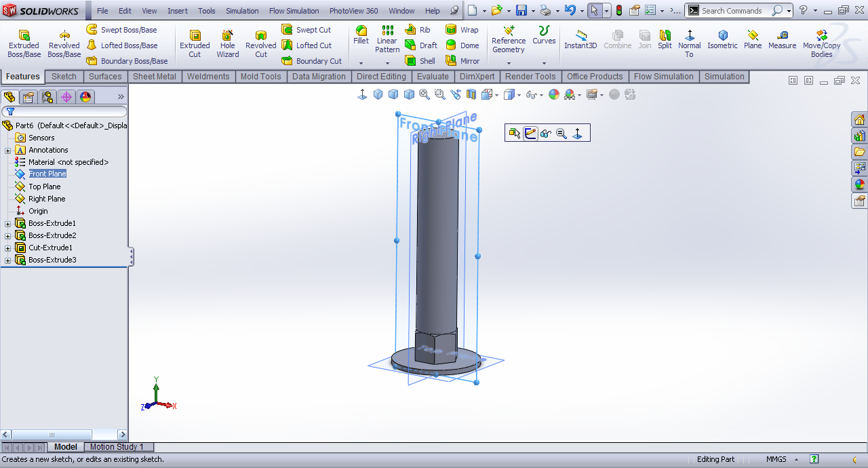Switch to the Sketch tab
This screenshot has width=868, height=468.
(x=64, y=77)
